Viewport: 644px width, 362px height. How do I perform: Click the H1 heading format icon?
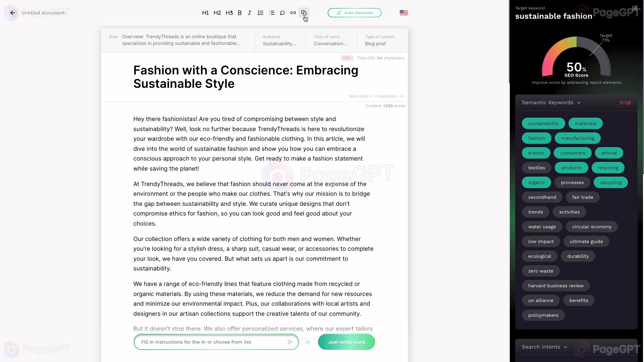click(205, 12)
